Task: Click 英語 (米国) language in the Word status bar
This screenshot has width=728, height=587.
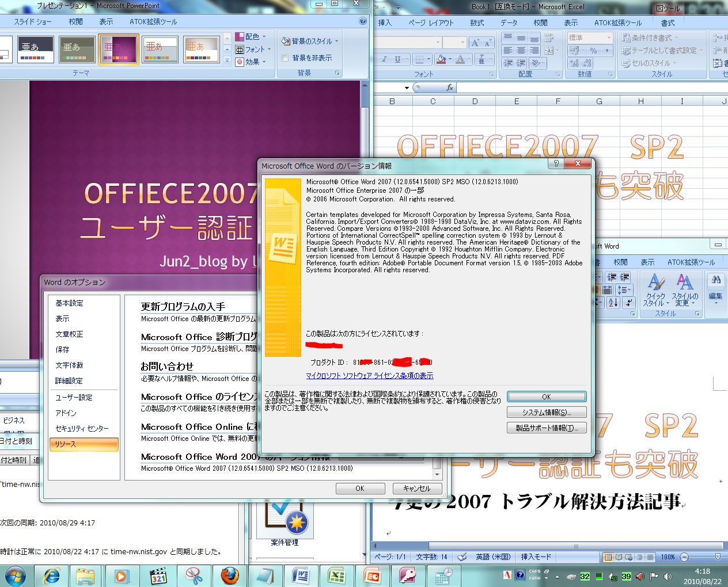Action: coord(493,556)
